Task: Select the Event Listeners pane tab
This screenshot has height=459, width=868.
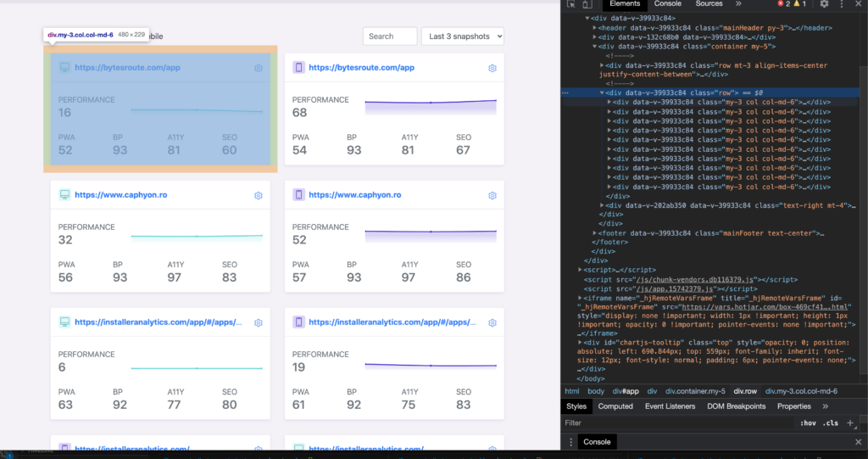Action: (x=670, y=406)
